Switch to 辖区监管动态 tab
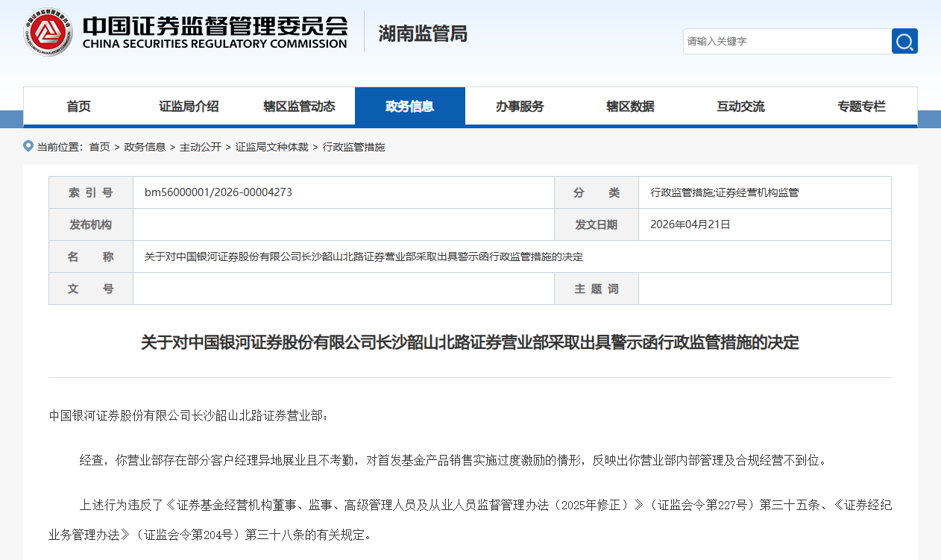Viewport: 941px width, 560px height. click(299, 107)
